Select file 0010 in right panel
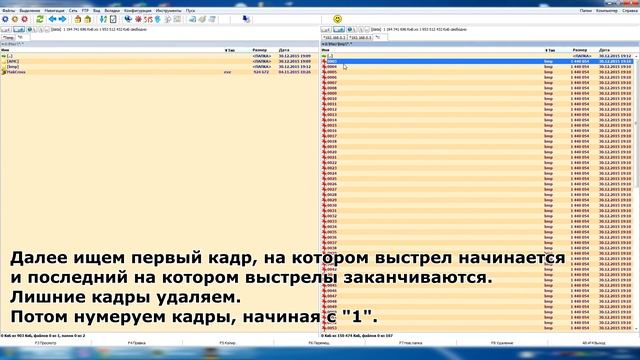Image resolution: width=640 pixels, height=360 pixels. (x=478, y=98)
